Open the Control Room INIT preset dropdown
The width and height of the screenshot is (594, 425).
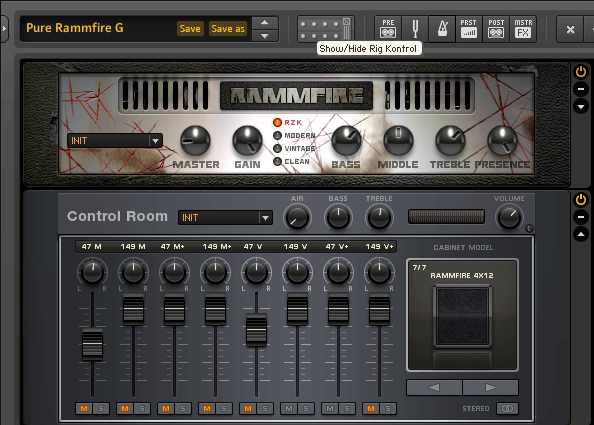(225, 218)
